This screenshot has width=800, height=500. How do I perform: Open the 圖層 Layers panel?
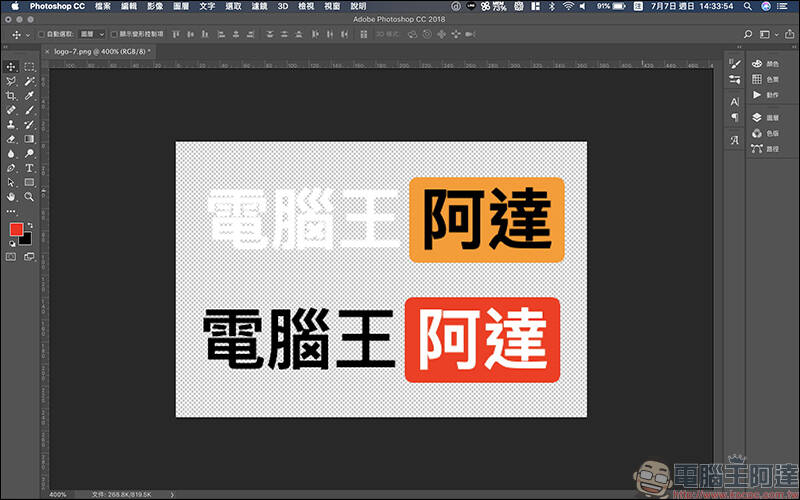click(765, 117)
